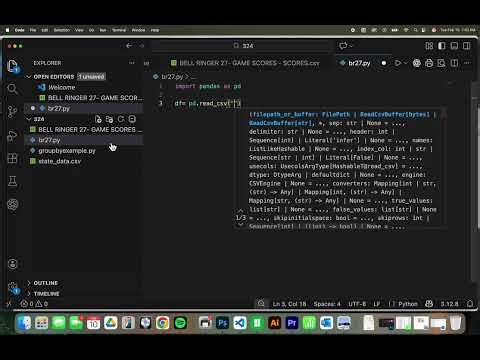The height and width of the screenshot is (360, 480).
Task: Open the File menu in menu bar
Action: pyautogui.click(x=33, y=30)
